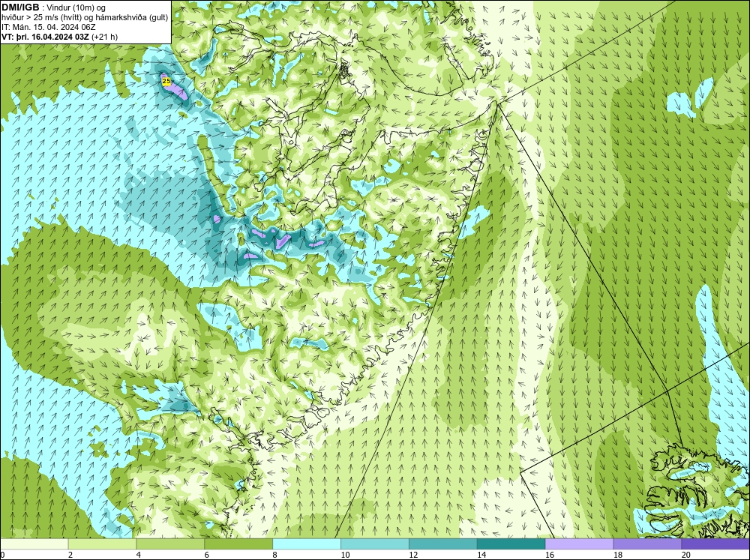
Task: Click the DMI/IGB title text
Action: [20, 7]
